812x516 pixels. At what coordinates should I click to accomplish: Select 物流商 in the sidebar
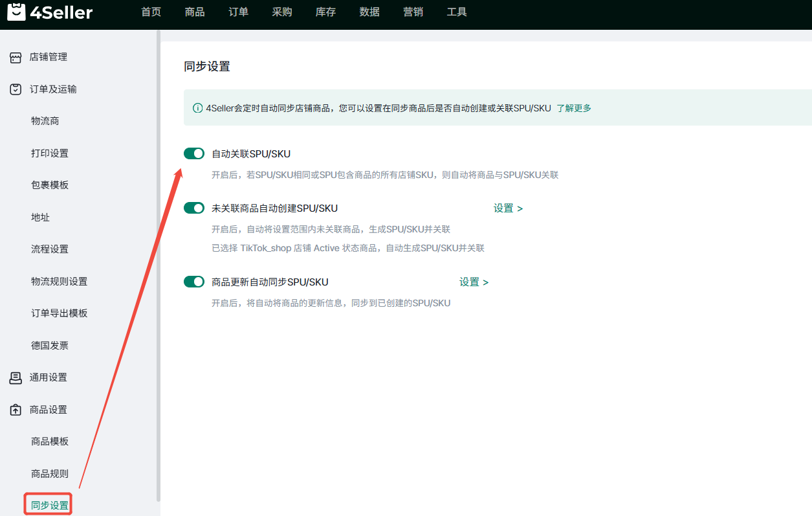point(45,121)
